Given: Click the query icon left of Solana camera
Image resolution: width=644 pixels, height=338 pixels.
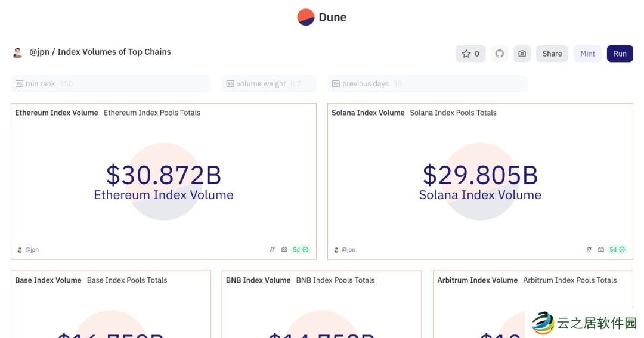Looking at the screenshot, I should click(x=589, y=250).
